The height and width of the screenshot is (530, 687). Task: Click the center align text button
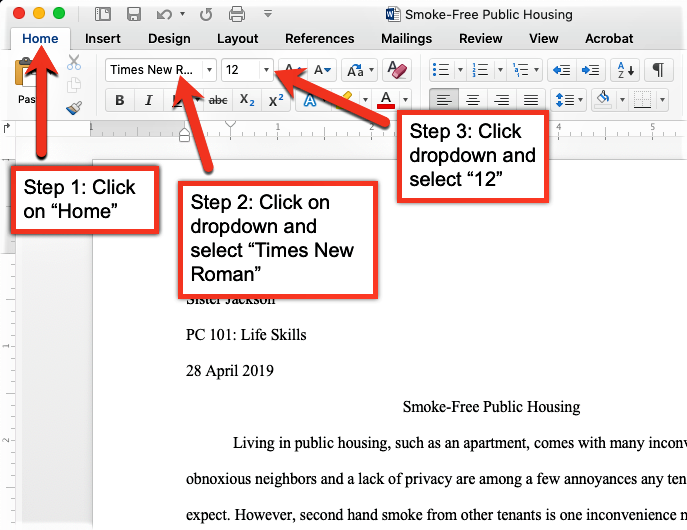[472, 100]
